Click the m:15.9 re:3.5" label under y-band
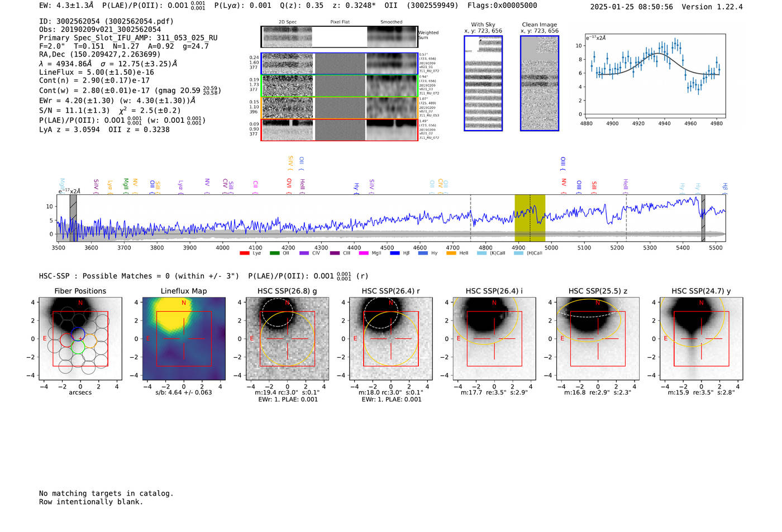The image size is (782, 532). [x=701, y=392]
